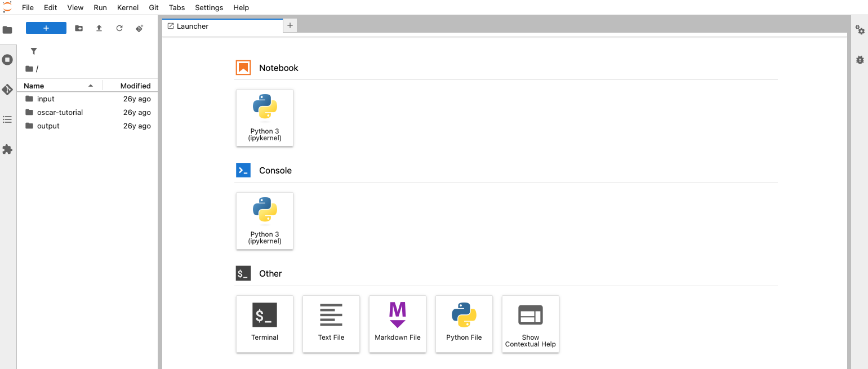
Task: Open a new tab with the plus button
Action: click(290, 25)
